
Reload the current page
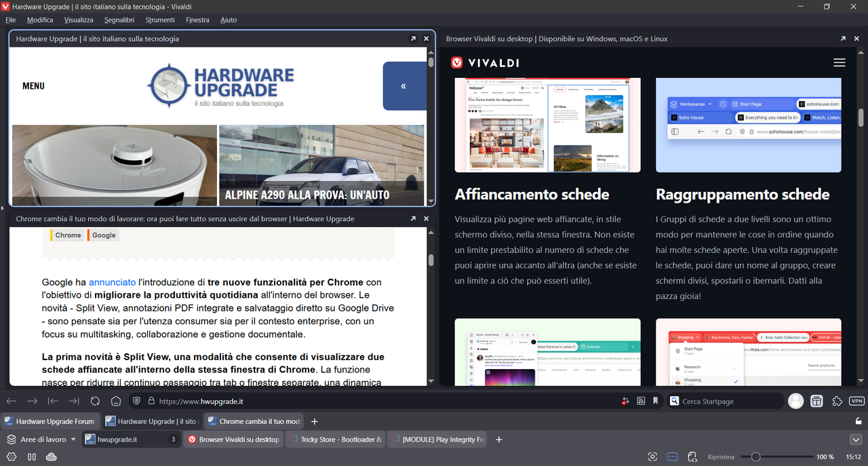pyautogui.click(x=95, y=401)
